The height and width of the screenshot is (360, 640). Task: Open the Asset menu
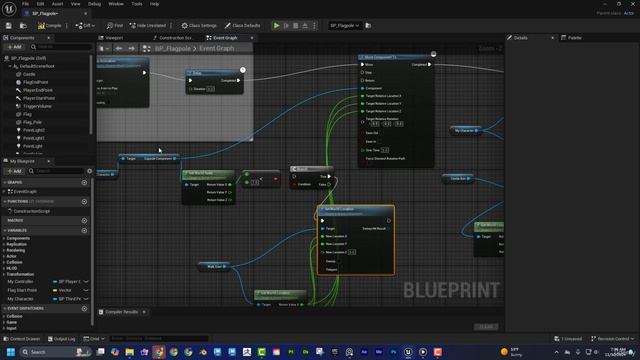pos(57,4)
